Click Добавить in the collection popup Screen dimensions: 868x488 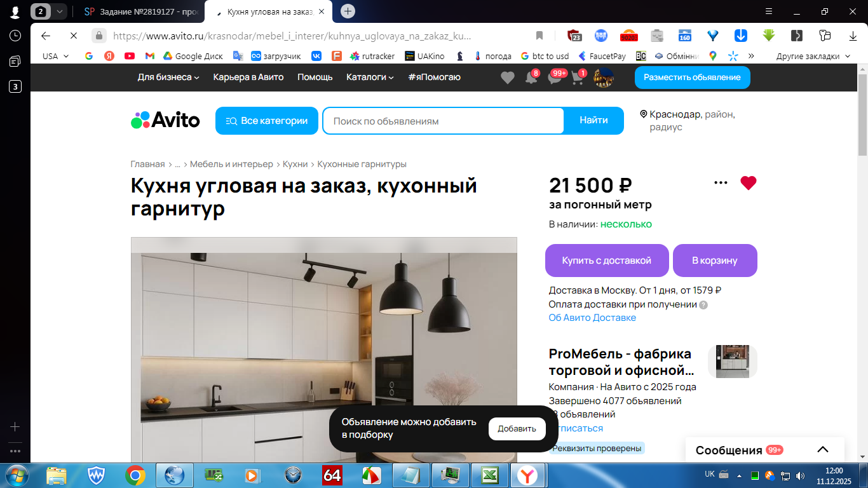(x=517, y=429)
